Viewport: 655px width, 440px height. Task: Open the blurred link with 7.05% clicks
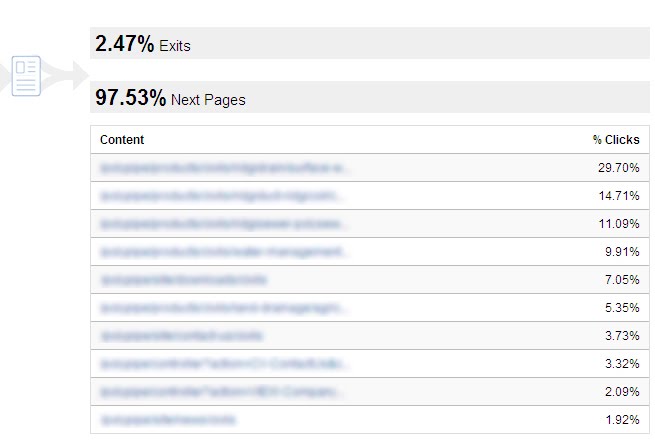[184, 280]
